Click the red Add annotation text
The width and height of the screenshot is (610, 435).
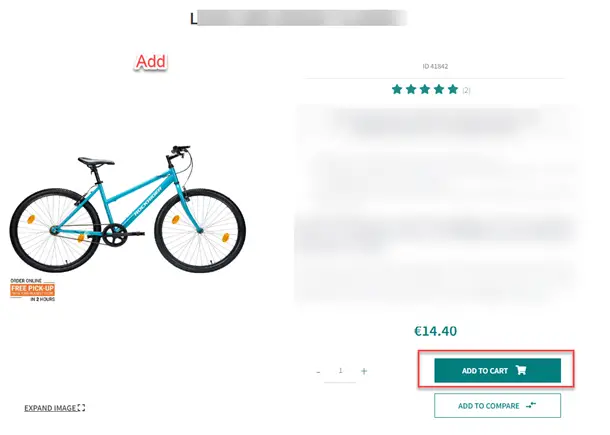151,61
